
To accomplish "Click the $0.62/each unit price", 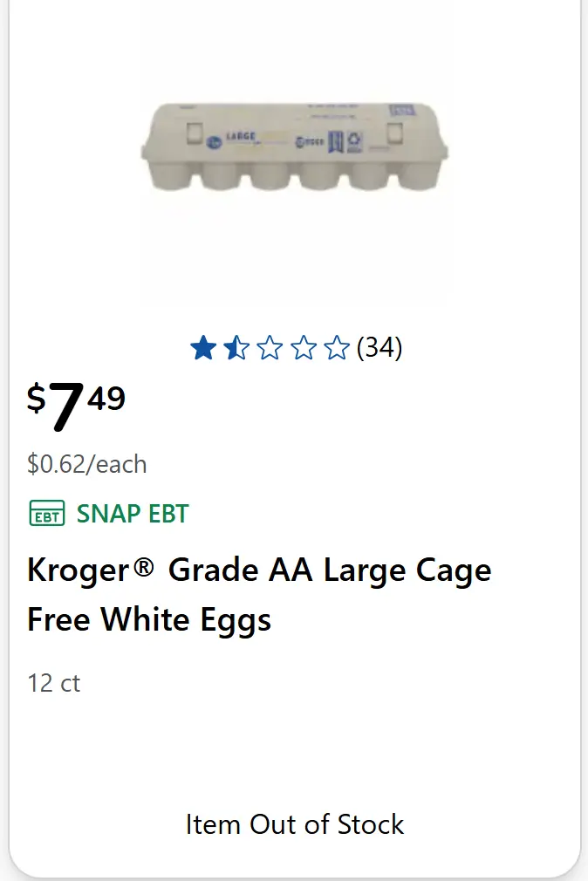I will pos(87,464).
